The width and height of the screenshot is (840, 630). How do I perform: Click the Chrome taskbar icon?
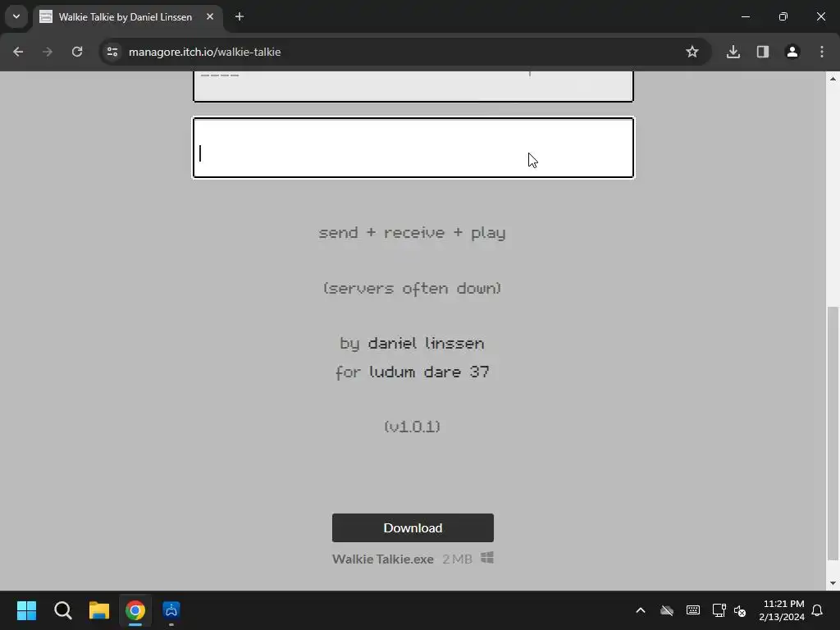tap(135, 610)
